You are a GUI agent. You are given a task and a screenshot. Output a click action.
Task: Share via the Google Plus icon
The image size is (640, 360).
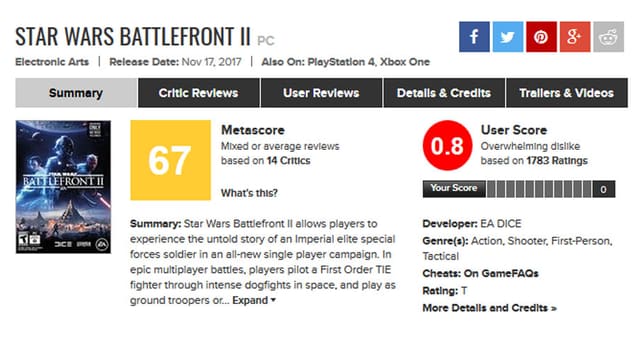[x=574, y=37]
